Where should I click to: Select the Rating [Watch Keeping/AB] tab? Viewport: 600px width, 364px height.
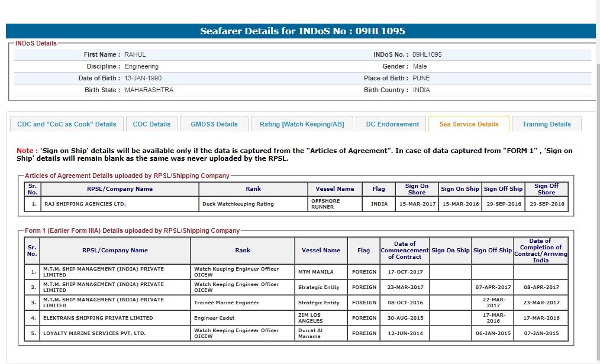coord(302,124)
